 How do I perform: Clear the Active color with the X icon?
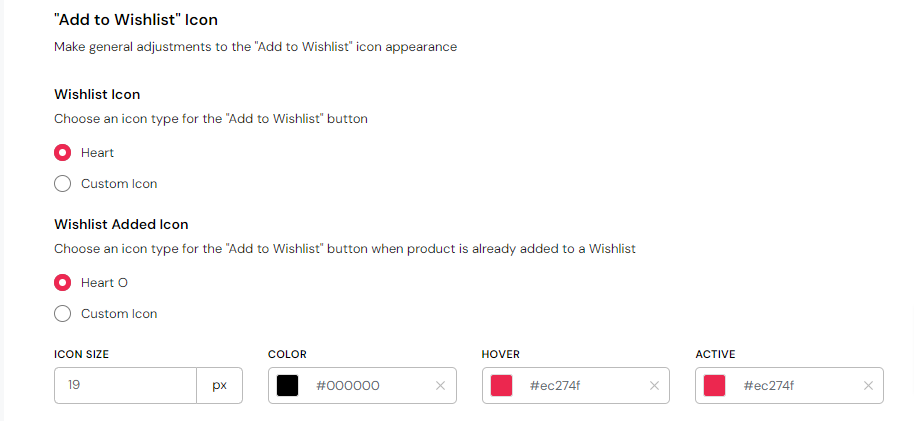pyautogui.click(x=868, y=386)
